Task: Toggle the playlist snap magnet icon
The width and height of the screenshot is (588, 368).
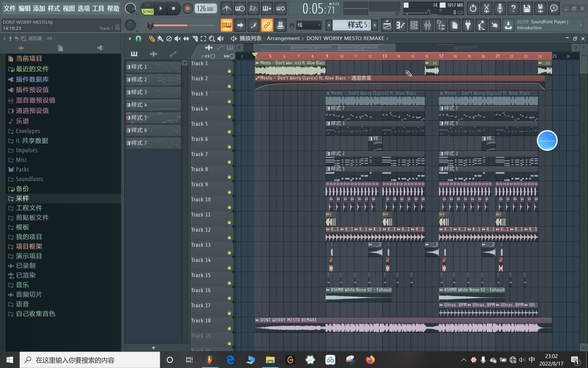Action: [x=138, y=39]
